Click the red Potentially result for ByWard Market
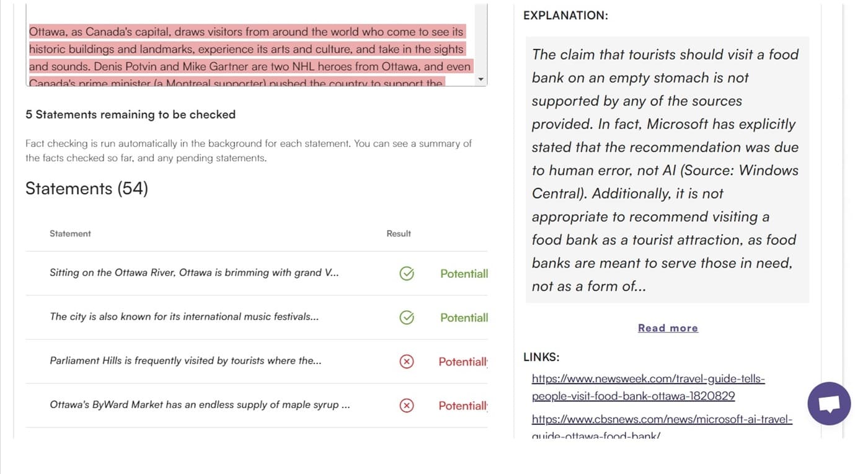This screenshot has height=474, width=868. 463,406
